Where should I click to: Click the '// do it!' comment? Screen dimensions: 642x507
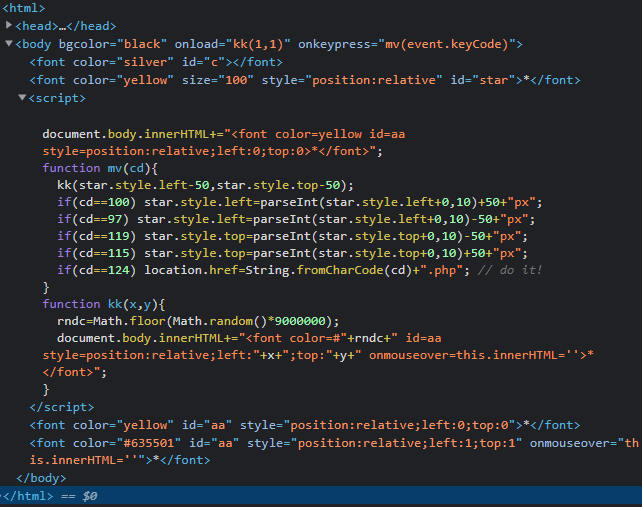(510, 270)
